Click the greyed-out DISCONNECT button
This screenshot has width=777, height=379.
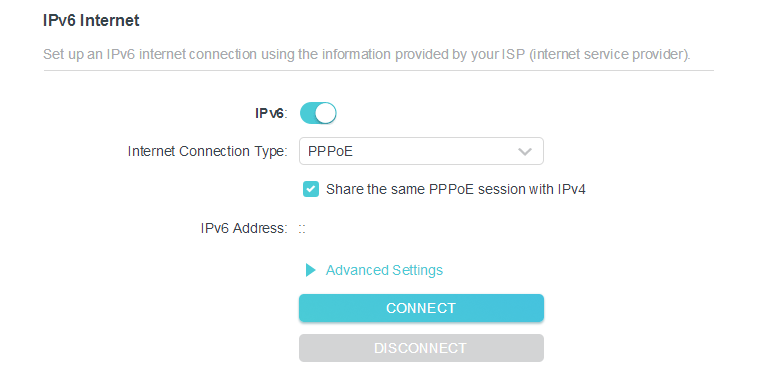pyautogui.click(x=421, y=348)
